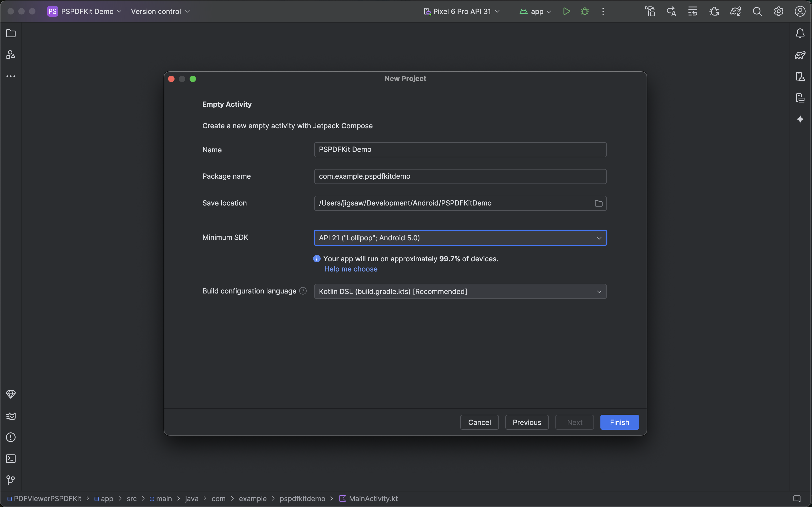The width and height of the screenshot is (812, 507).
Task: Sync project with Gradle files
Action: click(x=736, y=11)
